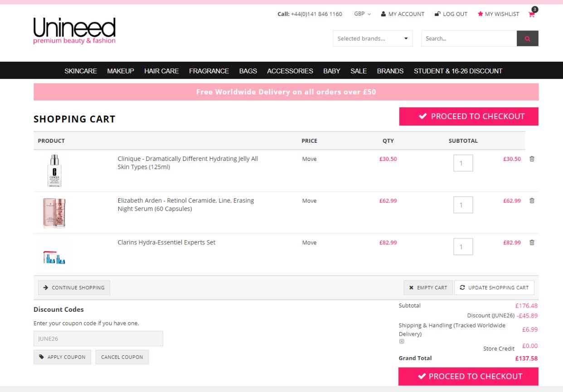The width and height of the screenshot is (563, 392).
Task: Click the subtotal value £176.48
Action: tap(526, 306)
